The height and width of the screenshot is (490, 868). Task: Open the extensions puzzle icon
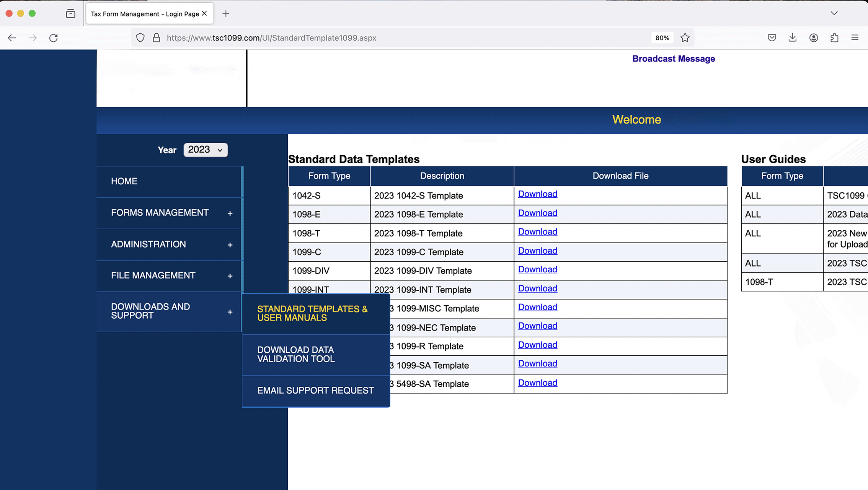tap(834, 38)
